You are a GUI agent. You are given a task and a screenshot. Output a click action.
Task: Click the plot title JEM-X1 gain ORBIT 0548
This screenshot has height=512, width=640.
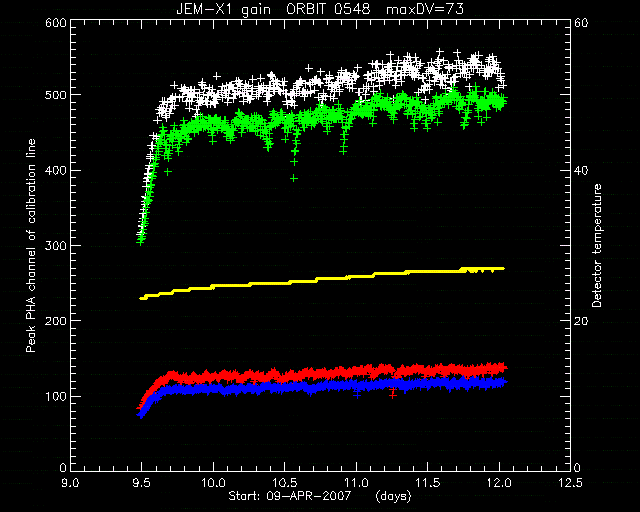point(273,9)
